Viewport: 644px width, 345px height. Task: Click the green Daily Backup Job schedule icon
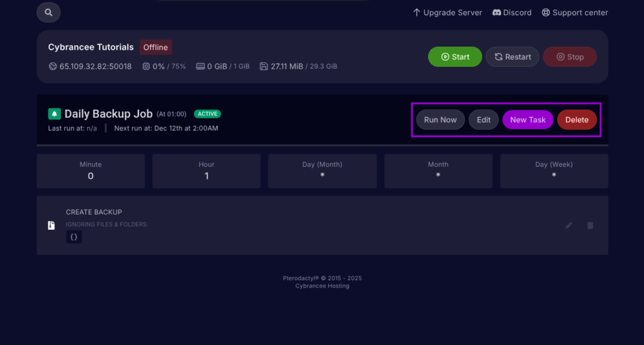click(x=54, y=114)
